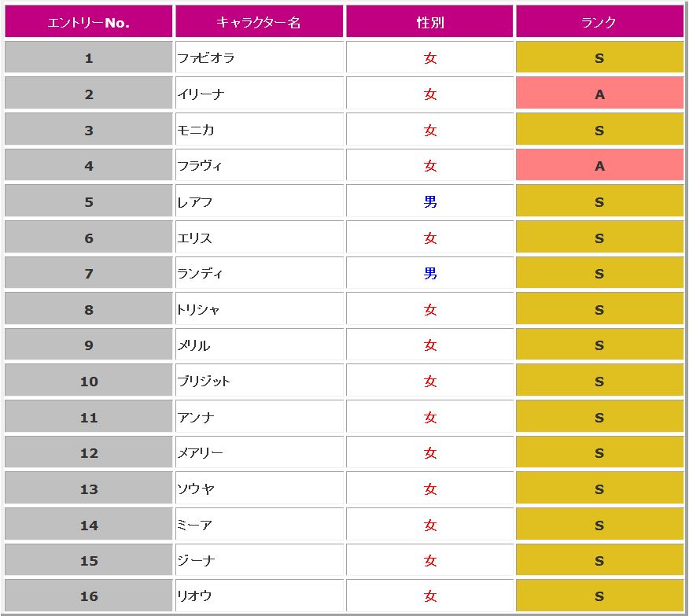Click the ランク column header
The width and height of the screenshot is (689, 616).
[599, 23]
